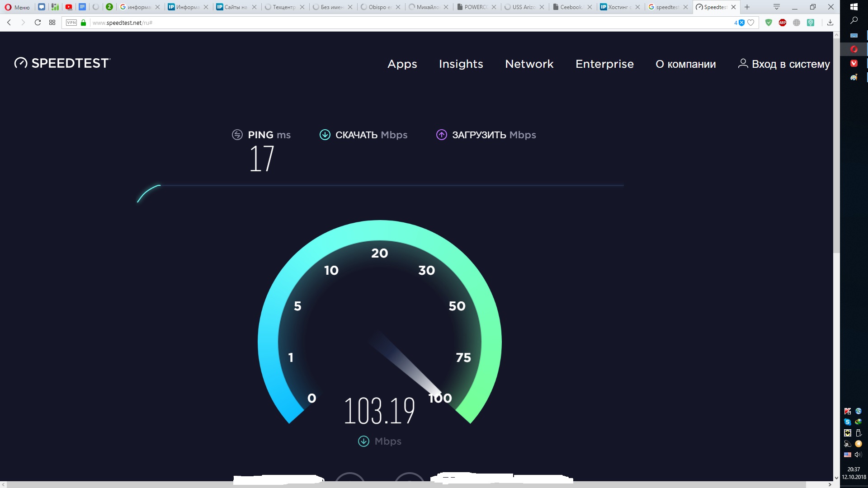The width and height of the screenshot is (868, 488).
Task: Click the green Adguard shield extension
Action: pyautogui.click(x=769, y=23)
